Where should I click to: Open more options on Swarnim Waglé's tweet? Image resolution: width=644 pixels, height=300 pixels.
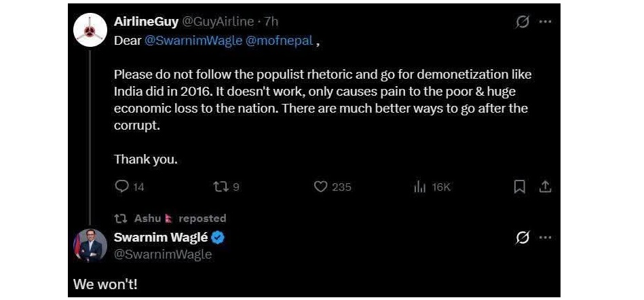click(x=546, y=238)
